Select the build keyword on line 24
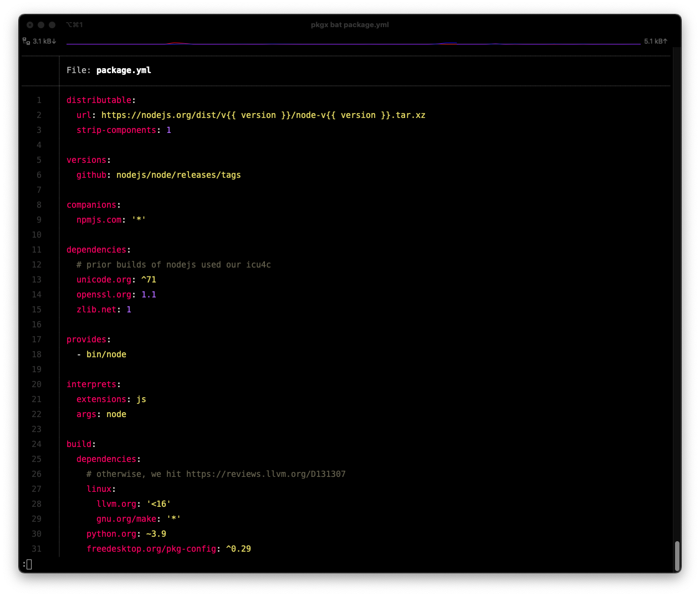The height and width of the screenshot is (596, 700). [78, 444]
